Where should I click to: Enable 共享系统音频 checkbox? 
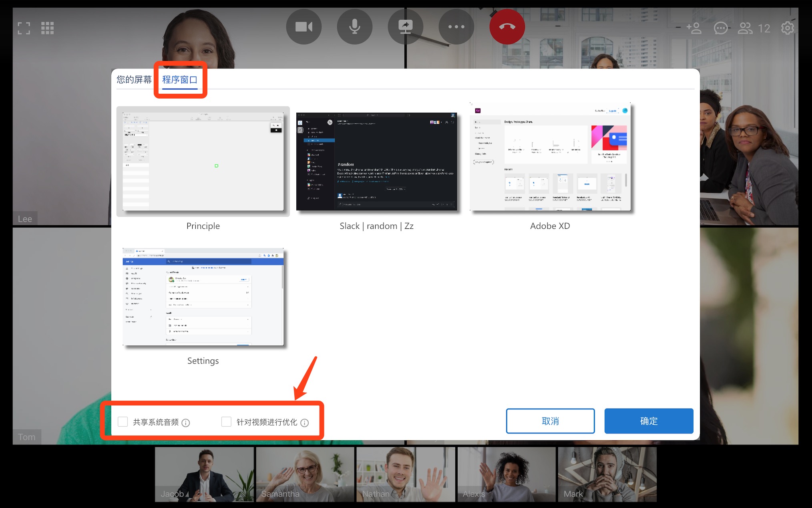123,421
